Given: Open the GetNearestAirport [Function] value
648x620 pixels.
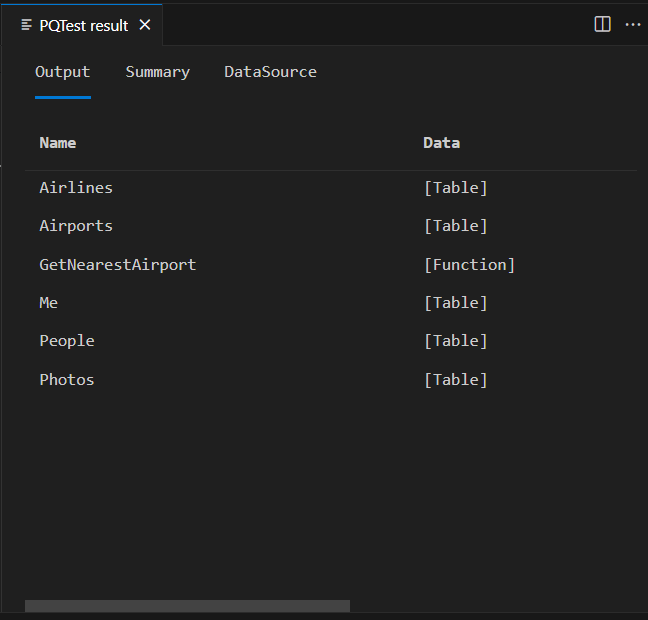Looking at the screenshot, I should [469, 265].
